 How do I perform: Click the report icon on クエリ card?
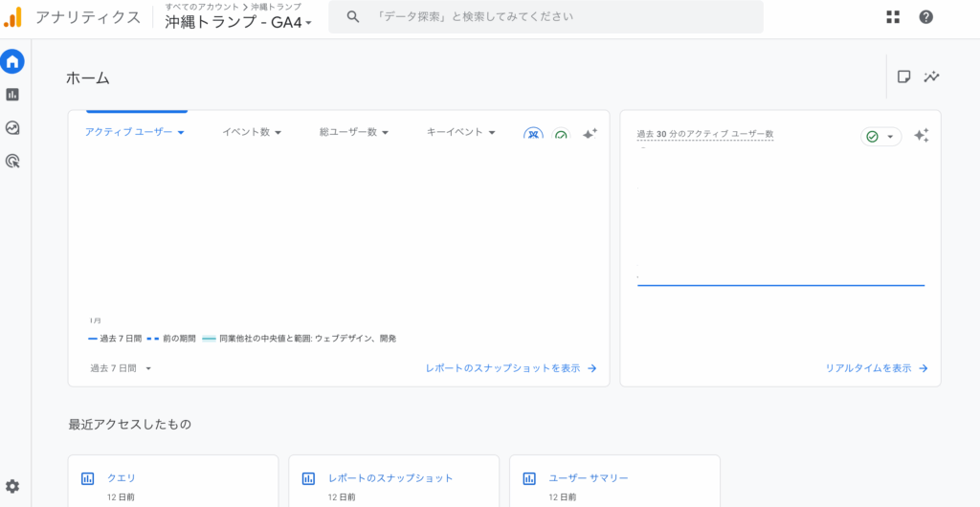point(87,479)
